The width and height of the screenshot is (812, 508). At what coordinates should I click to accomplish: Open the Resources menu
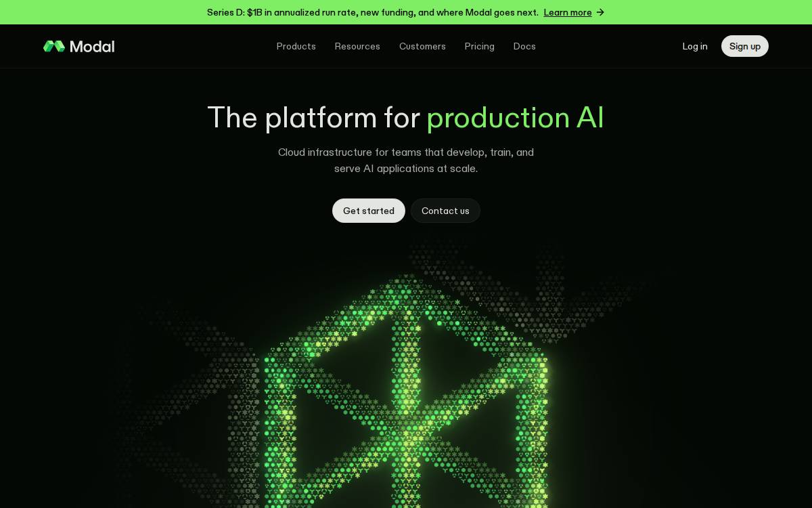point(357,46)
